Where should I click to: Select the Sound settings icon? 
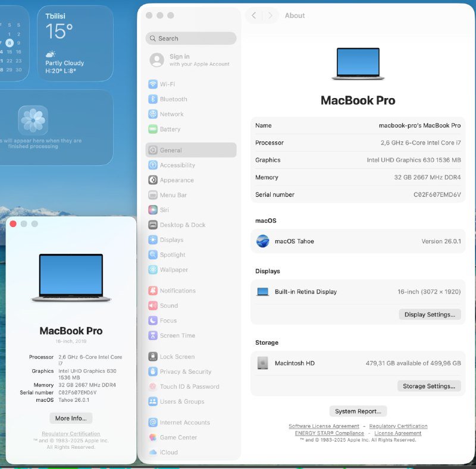coord(168,306)
